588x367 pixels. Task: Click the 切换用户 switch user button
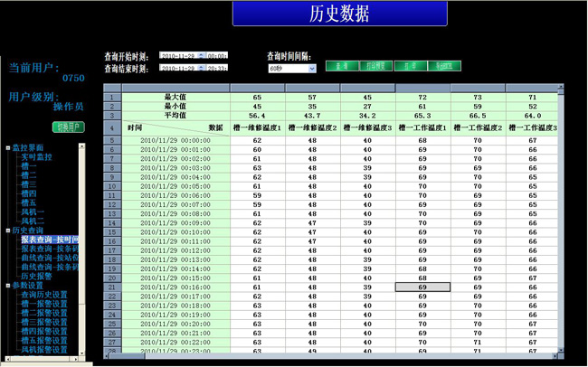68,127
